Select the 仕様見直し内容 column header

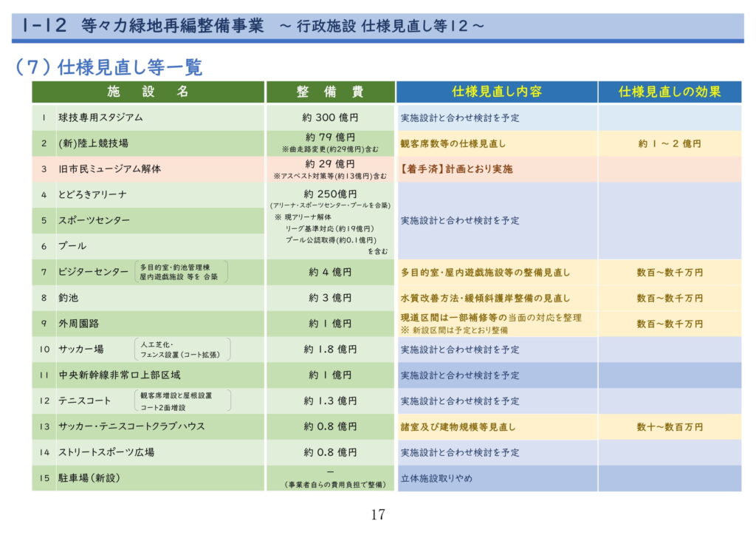click(x=496, y=92)
